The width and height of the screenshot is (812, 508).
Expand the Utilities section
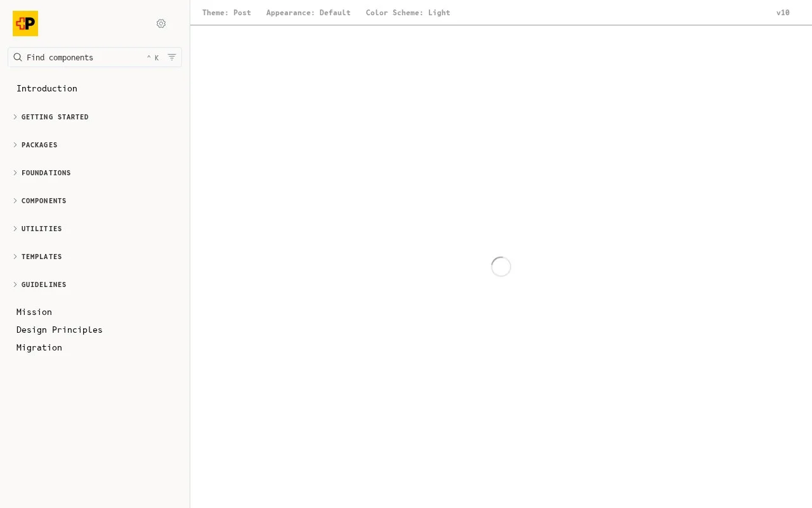pyautogui.click(x=37, y=229)
